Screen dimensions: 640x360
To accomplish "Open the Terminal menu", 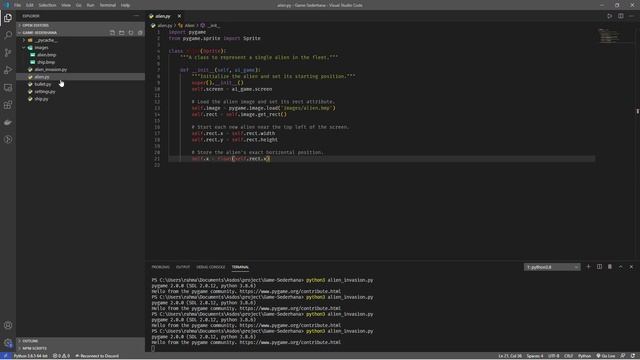I will pos(108,5).
